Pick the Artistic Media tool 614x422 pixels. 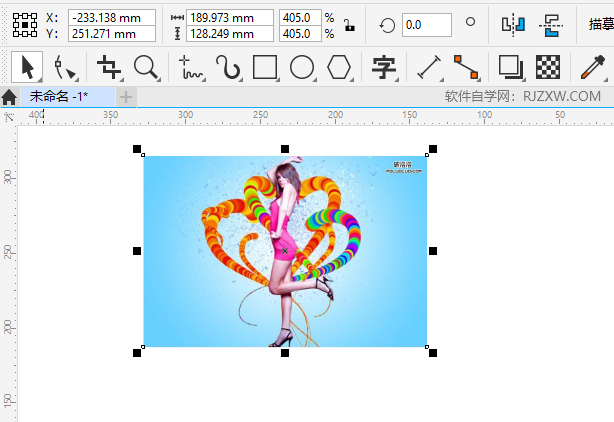229,67
